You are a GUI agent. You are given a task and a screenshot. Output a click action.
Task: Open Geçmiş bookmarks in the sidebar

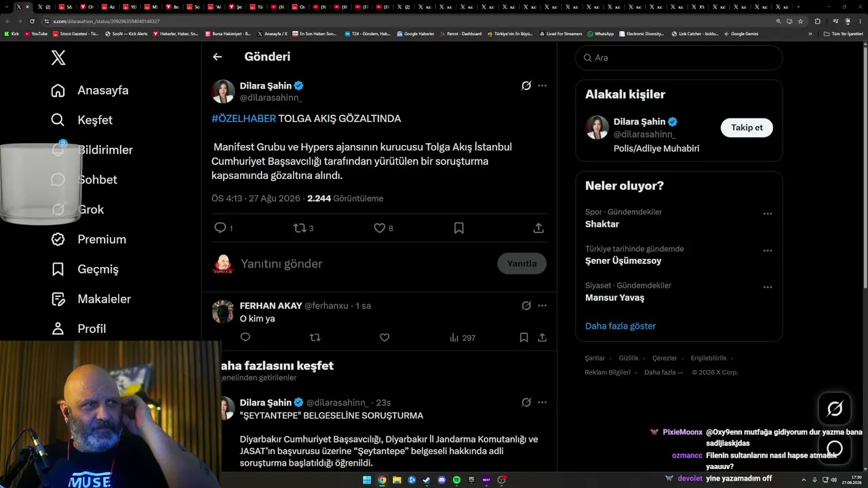(x=85, y=269)
